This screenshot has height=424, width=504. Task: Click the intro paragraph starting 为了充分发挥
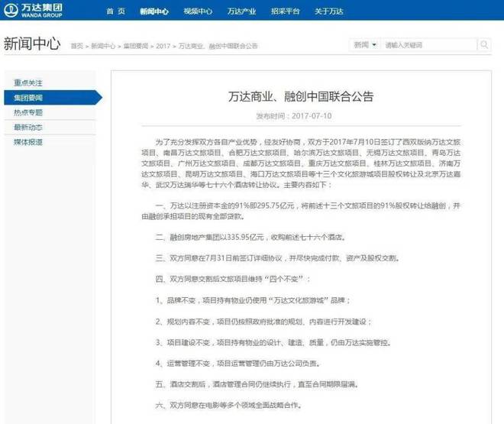click(301, 163)
